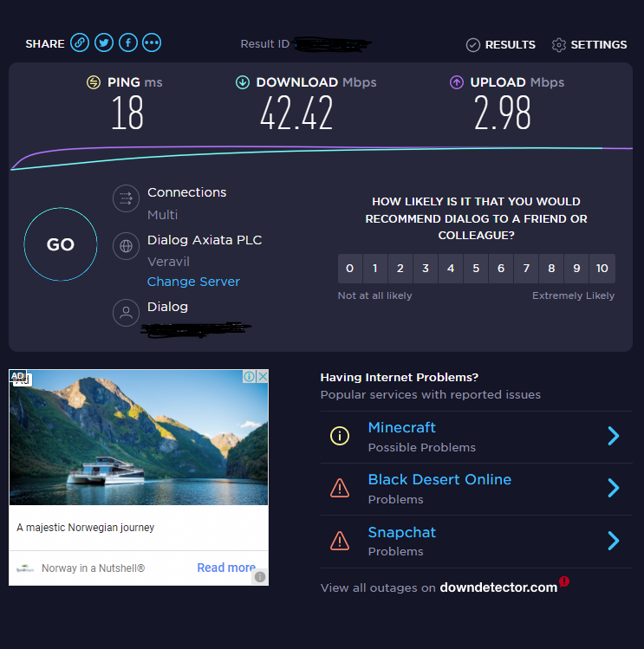Viewport: 644px width, 649px height.
Task: Visit downdetector.com link
Action: pos(498,587)
